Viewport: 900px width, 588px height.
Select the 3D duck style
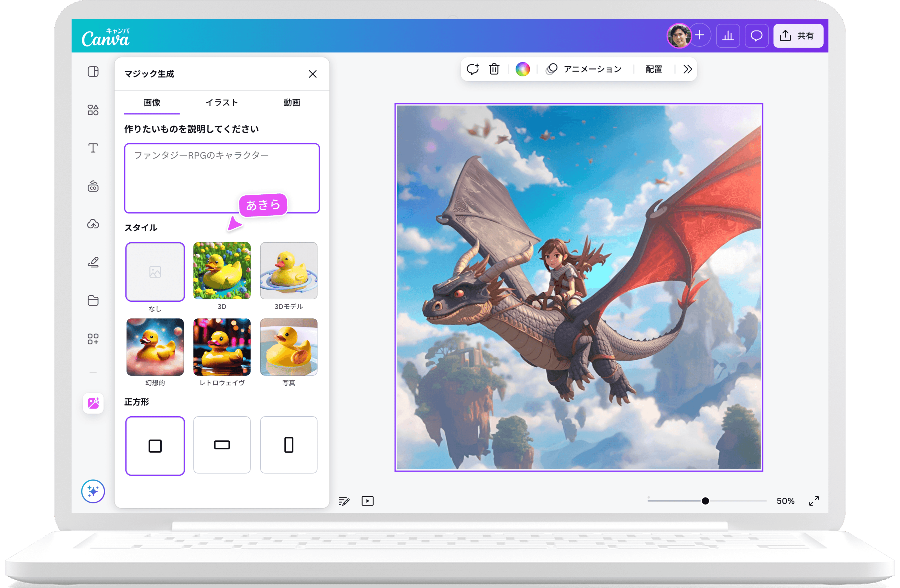(x=222, y=271)
